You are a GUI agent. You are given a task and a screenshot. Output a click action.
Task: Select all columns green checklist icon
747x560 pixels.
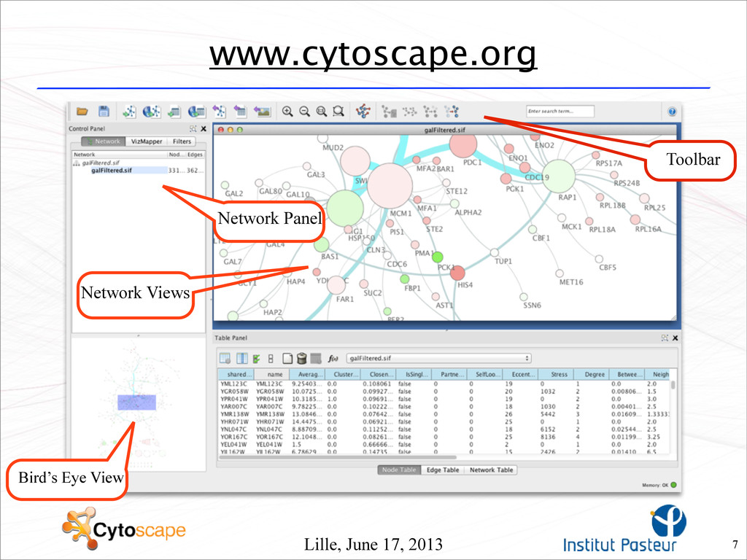(256, 359)
